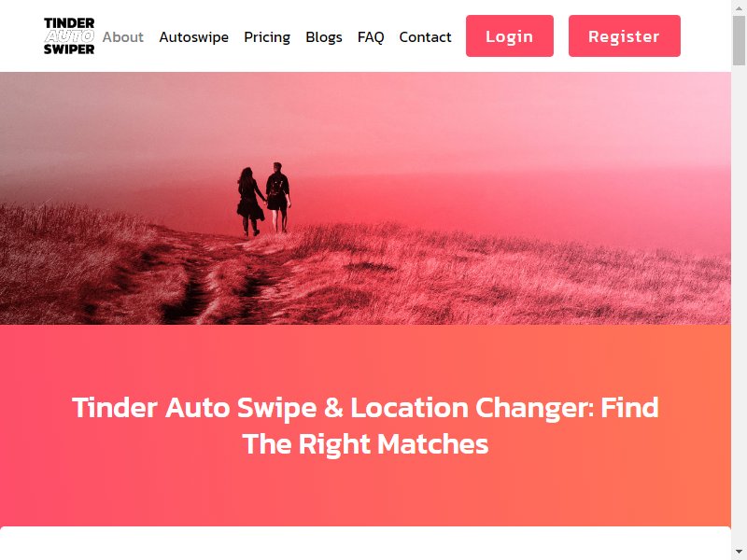This screenshot has height=560, width=747.
Task: Click the Register button
Action: [x=624, y=35]
